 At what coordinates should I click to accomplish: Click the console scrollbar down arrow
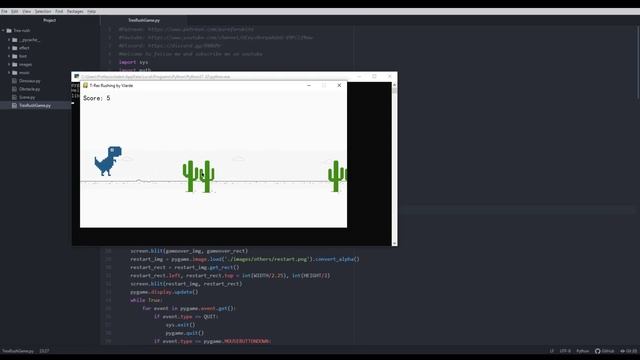click(x=394, y=243)
